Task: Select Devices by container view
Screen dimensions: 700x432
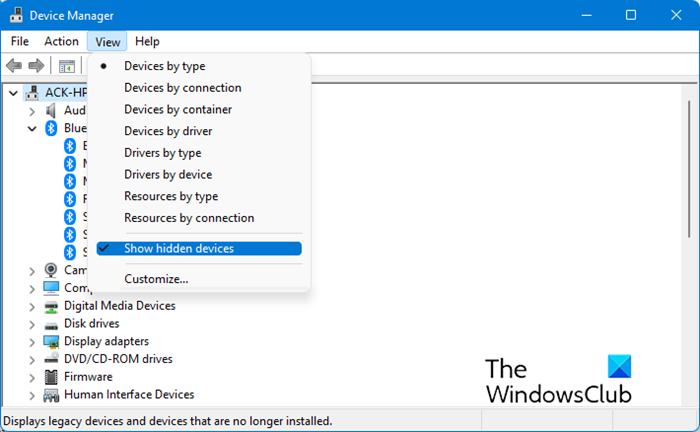Action: (178, 109)
